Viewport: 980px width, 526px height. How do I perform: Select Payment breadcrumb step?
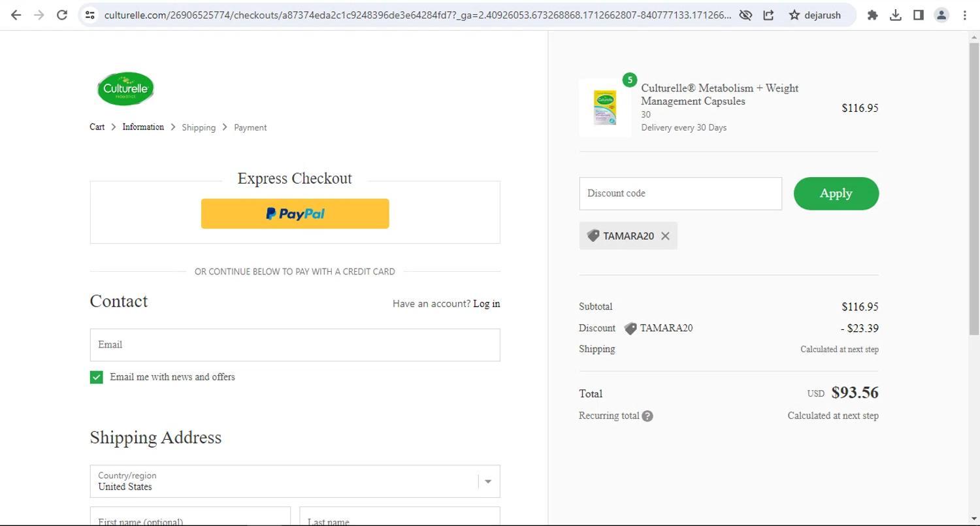click(250, 127)
